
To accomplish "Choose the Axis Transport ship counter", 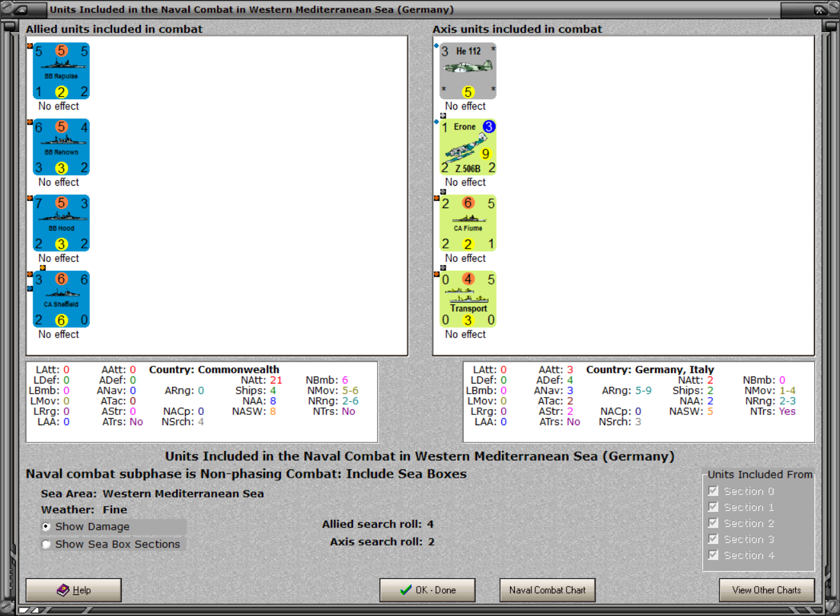I will [x=468, y=299].
